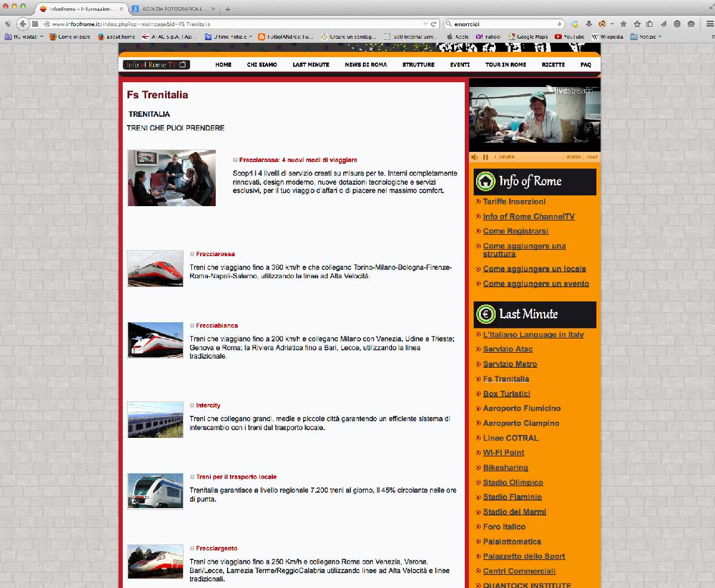The height and width of the screenshot is (588, 715).
Task: Open the Yahoo! bookmark
Action: [488, 37]
